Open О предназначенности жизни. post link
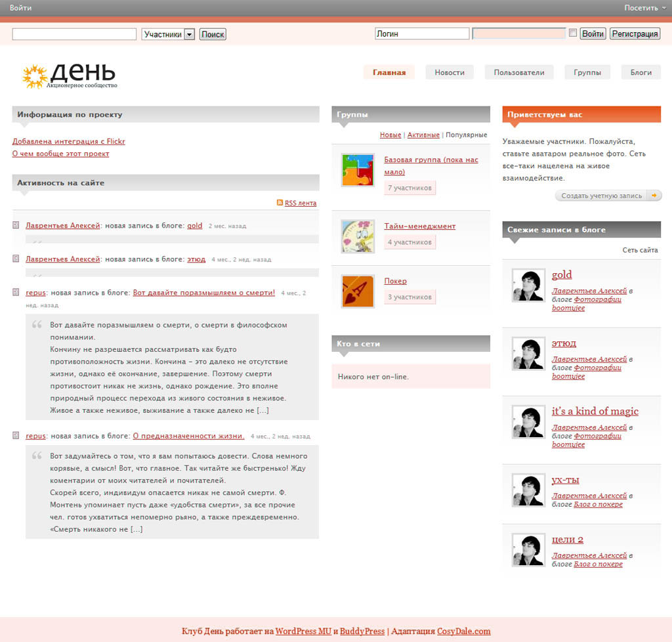This screenshot has width=672, height=642. coord(188,435)
